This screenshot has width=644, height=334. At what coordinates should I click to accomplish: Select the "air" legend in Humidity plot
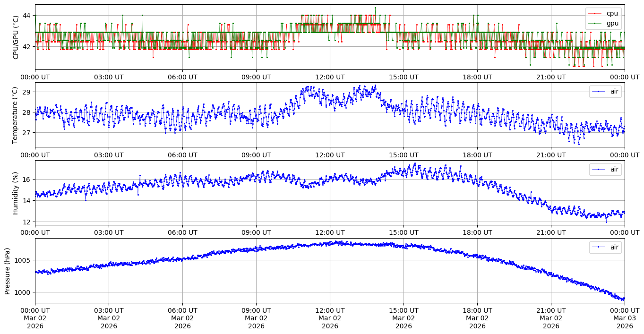click(x=614, y=169)
